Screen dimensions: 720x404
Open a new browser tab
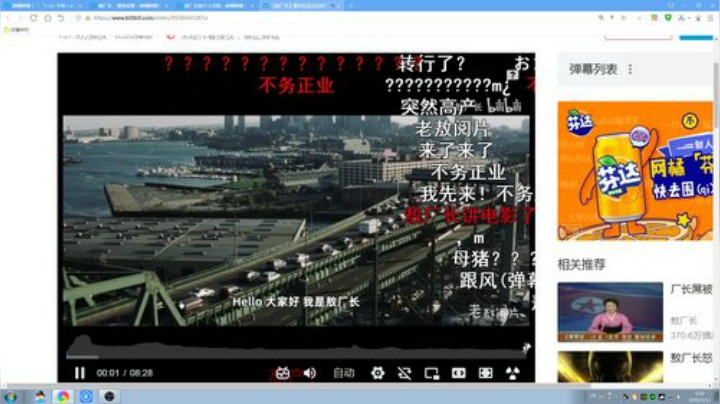tap(351, 6)
